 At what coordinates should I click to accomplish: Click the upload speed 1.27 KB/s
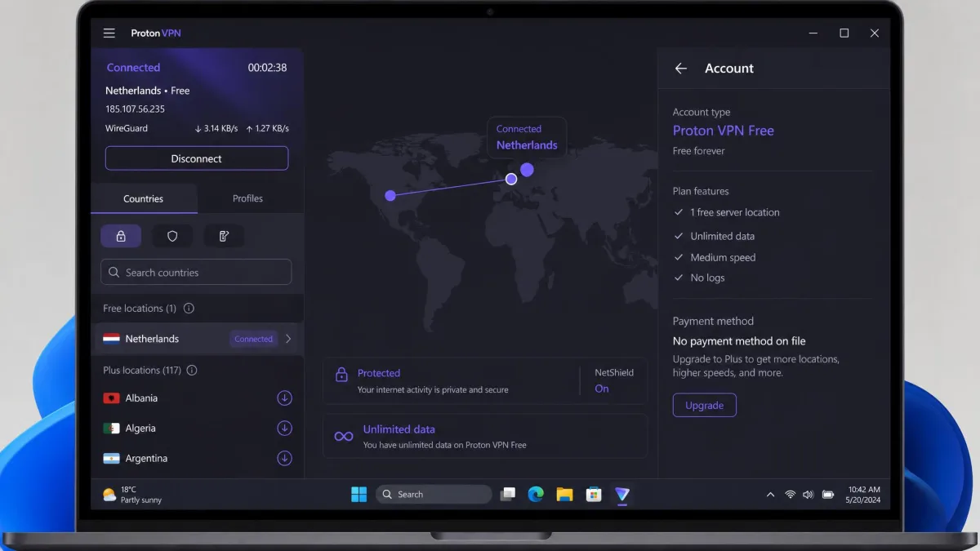pyautogui.click(x=267, y=128)
